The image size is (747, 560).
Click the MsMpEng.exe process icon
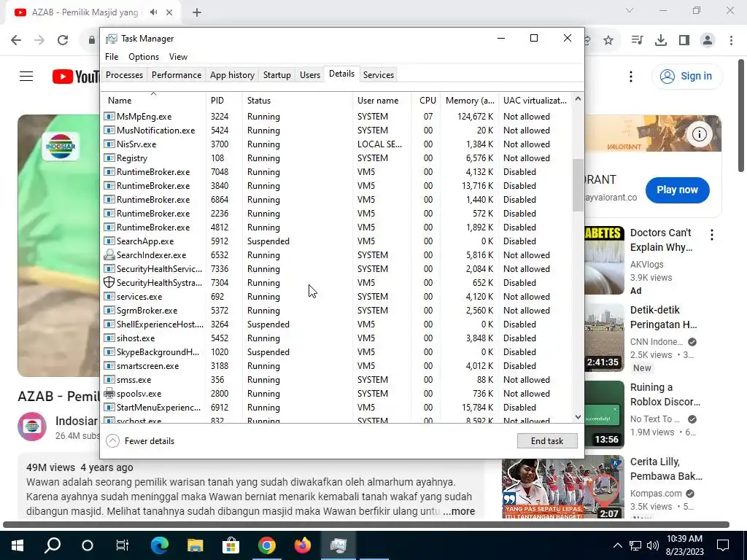point(109,116)
